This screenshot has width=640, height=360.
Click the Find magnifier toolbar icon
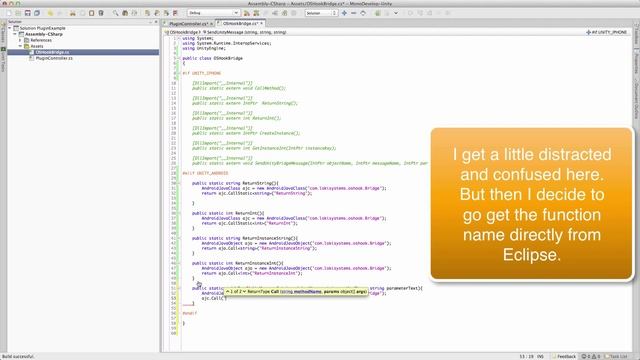(x=116, y=13)
